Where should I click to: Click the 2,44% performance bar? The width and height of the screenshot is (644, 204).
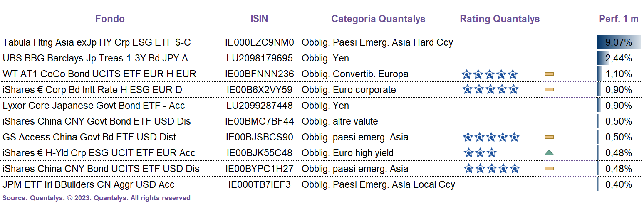click(618, 58)
